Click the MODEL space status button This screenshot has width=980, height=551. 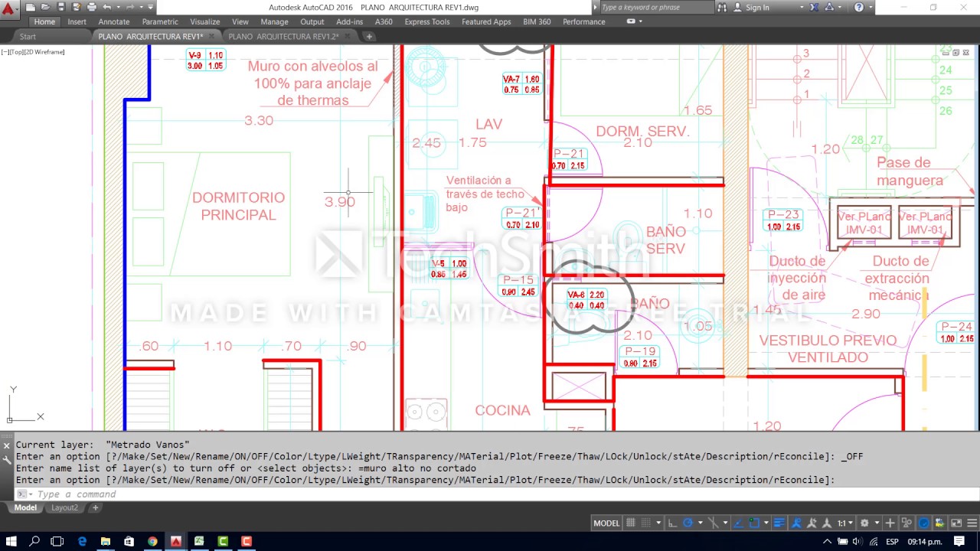(606, 523)
